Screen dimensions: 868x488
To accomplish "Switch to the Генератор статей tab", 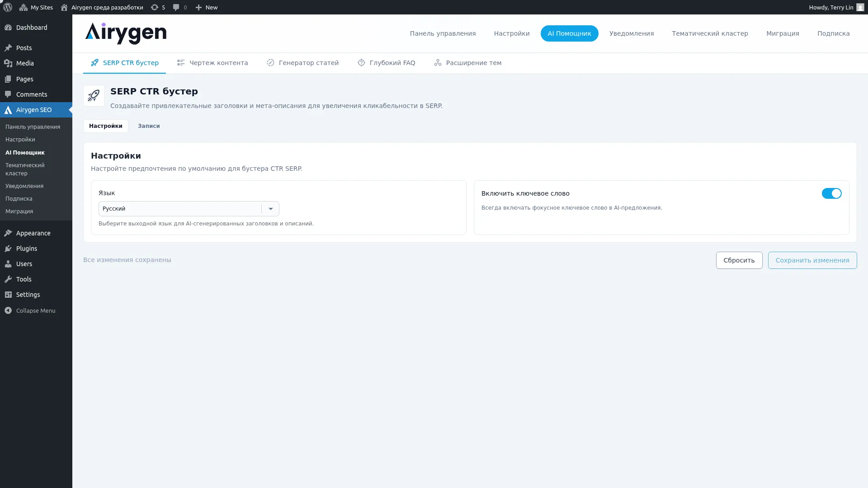I will (x=302, y=63).
